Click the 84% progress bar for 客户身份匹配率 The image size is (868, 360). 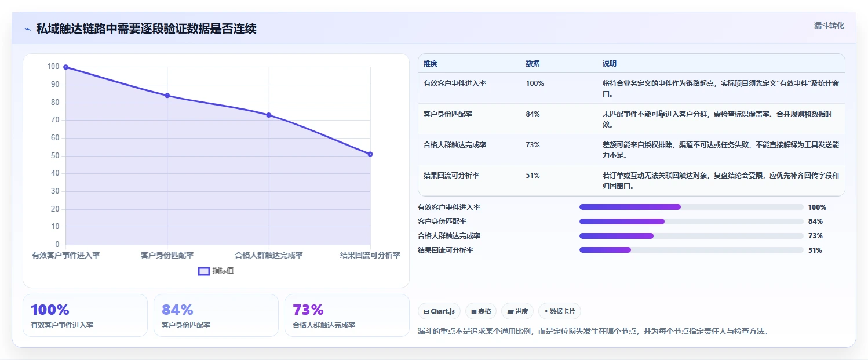(691, 221)
